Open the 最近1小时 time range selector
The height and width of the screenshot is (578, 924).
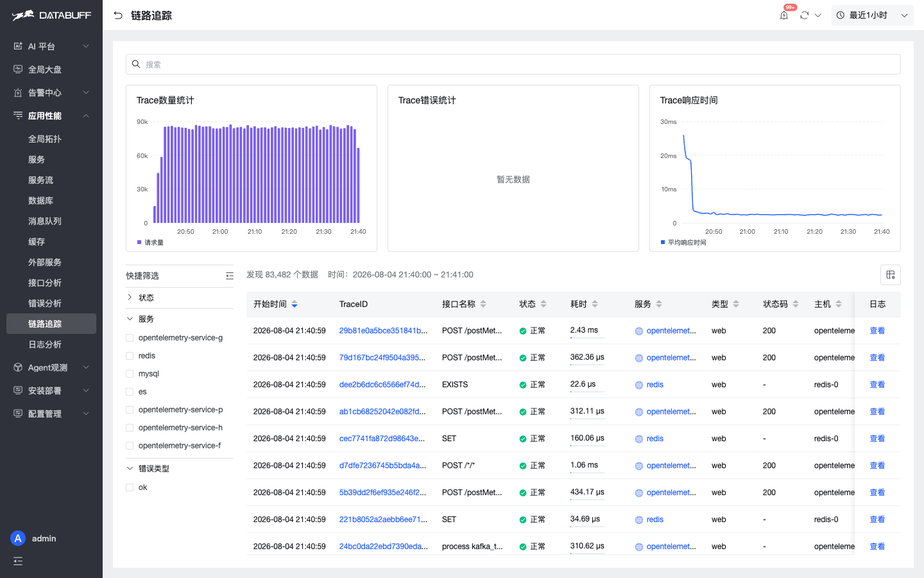[x=873, y=15]
